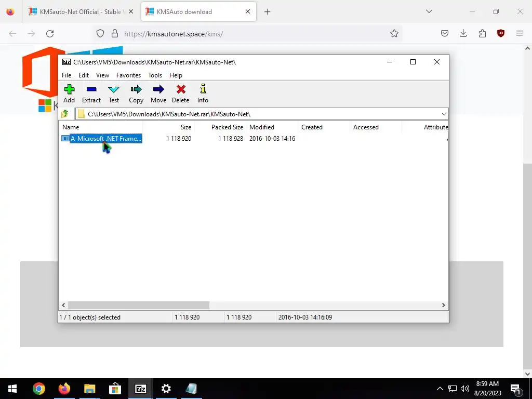The image size is (532, 399).
Task: Select the A-Microsoft .NET Frame... file
Action: click(x=101, y=138)
